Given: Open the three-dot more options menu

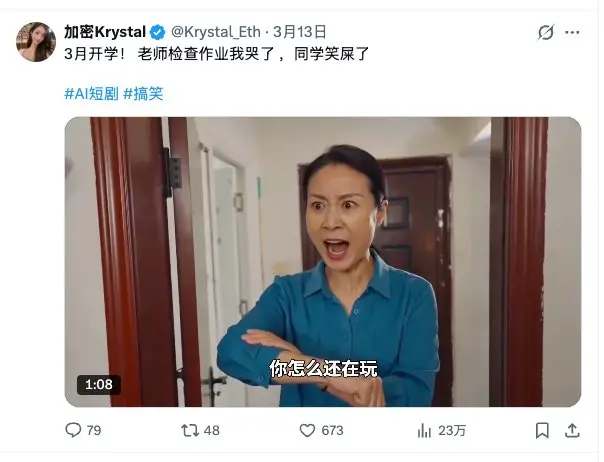Looking at the screenshot, I should [572, 32].
